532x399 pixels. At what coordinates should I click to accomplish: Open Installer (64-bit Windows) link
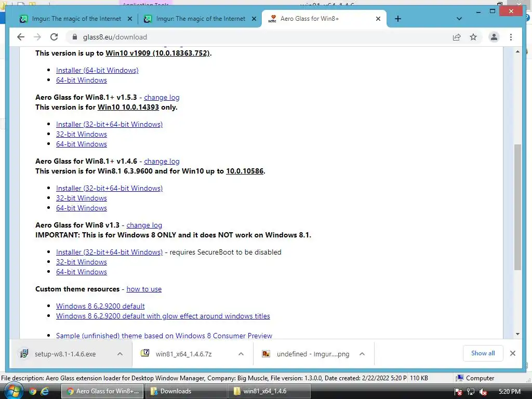pos(97,70)
